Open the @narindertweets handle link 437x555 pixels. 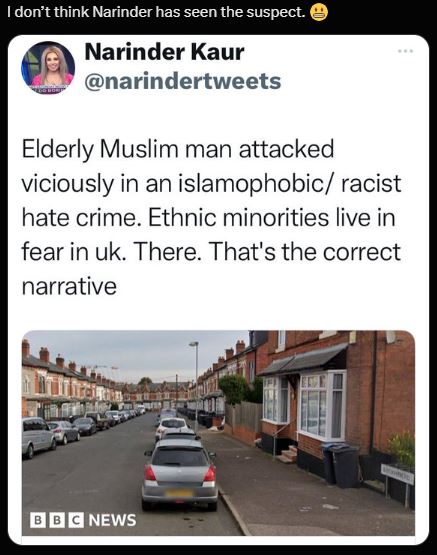coord(183,81)
